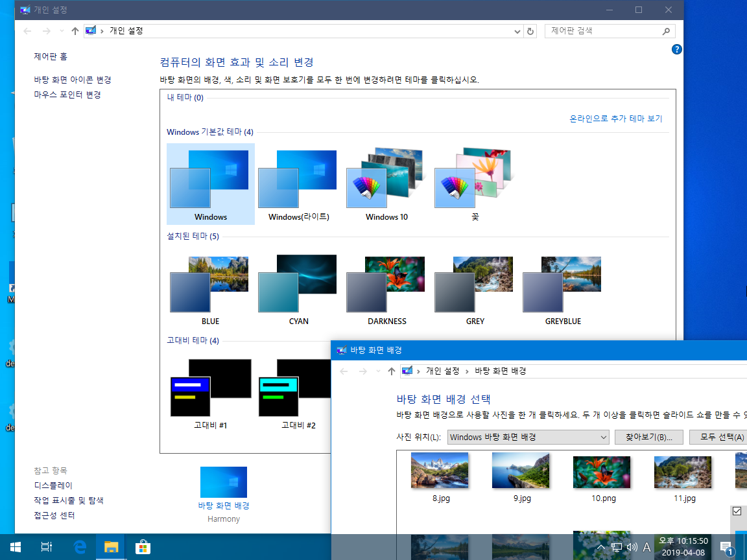Open recent locations dropdown in 개인 설정 window
747x560 pixels.
tap(62, 31)
